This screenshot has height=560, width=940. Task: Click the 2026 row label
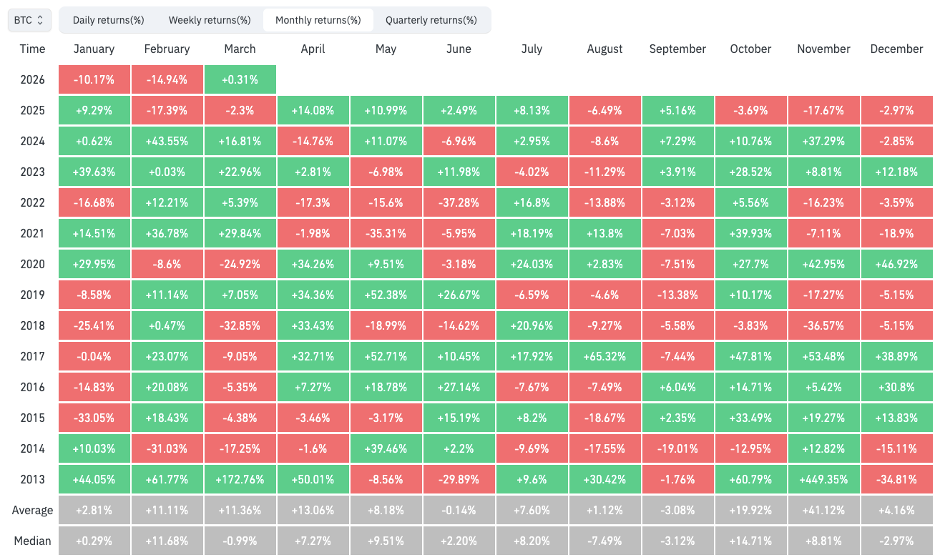click(32, 79)
